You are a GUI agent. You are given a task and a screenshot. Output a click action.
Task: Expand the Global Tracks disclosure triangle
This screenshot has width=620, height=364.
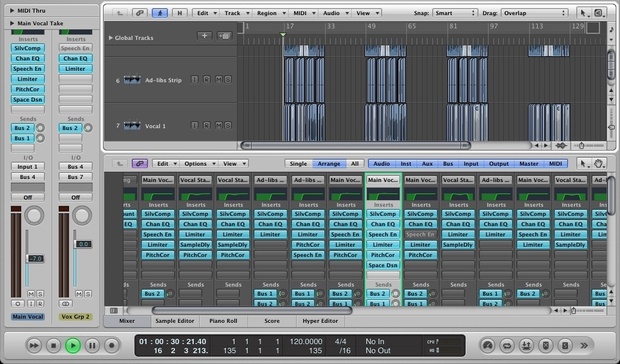click(111, 38)
